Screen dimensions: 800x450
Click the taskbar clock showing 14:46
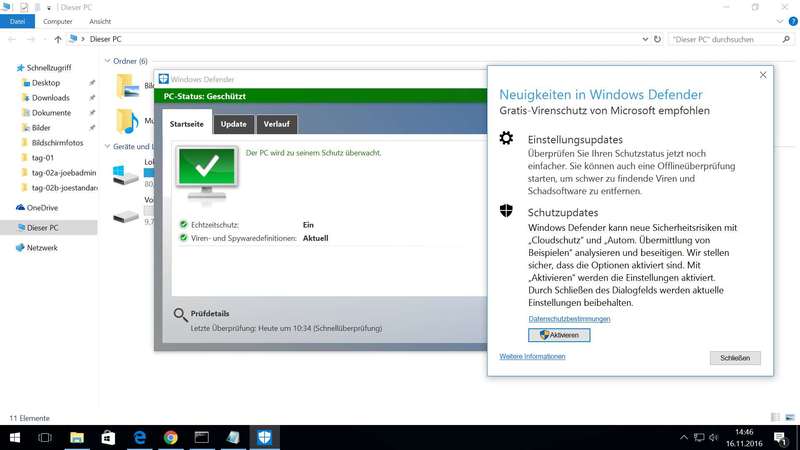744,438
